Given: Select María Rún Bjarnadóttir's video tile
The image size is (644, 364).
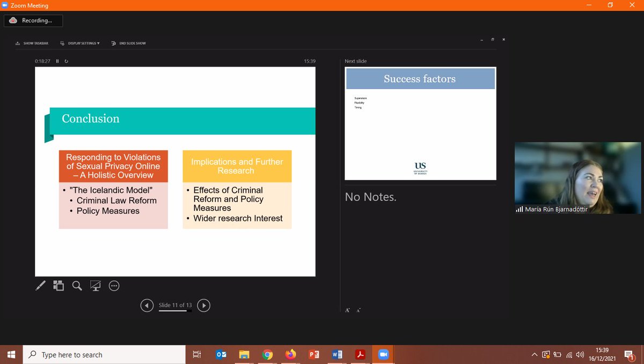Looking at the screenshot, I should tap(578, 178).
